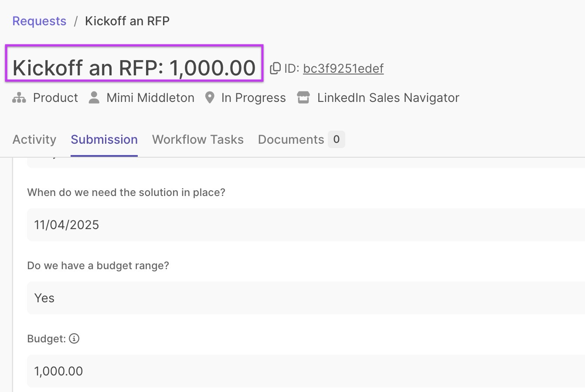This screenshot has width=585, height=392.
Task: Go to the Documents tab
Action: coord(291,139)
